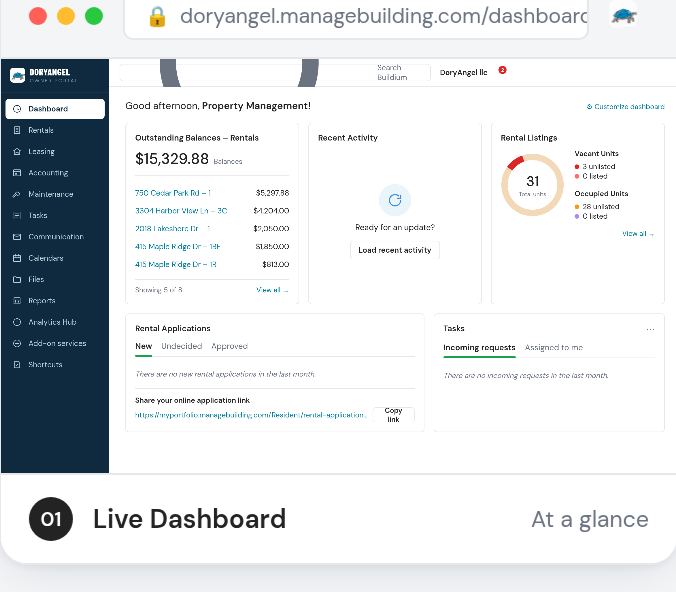This screenshot has height=592, width=676.
Task: Open 3504 Harbor View Ln balance link
Action: (x=181, y=211)
